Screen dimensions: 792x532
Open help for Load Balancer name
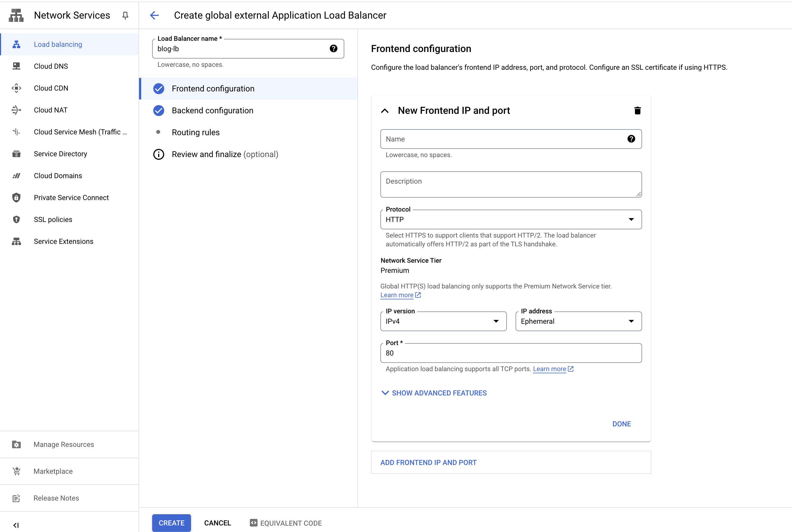point(334,48)
